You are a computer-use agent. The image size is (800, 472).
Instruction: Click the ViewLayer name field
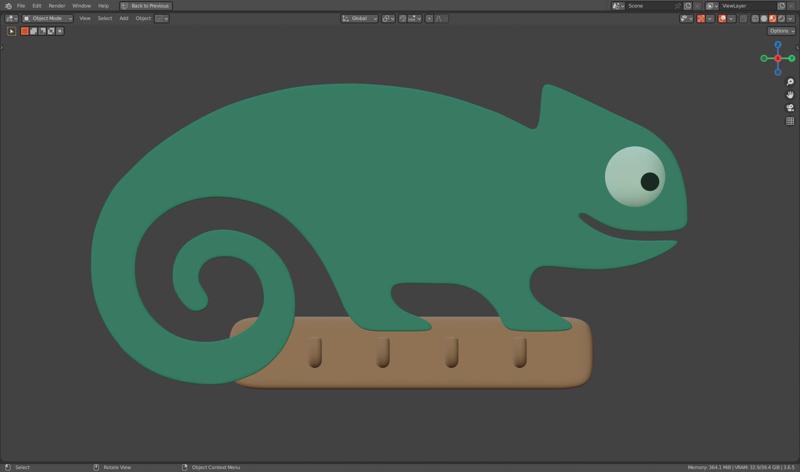click(747, 6)
